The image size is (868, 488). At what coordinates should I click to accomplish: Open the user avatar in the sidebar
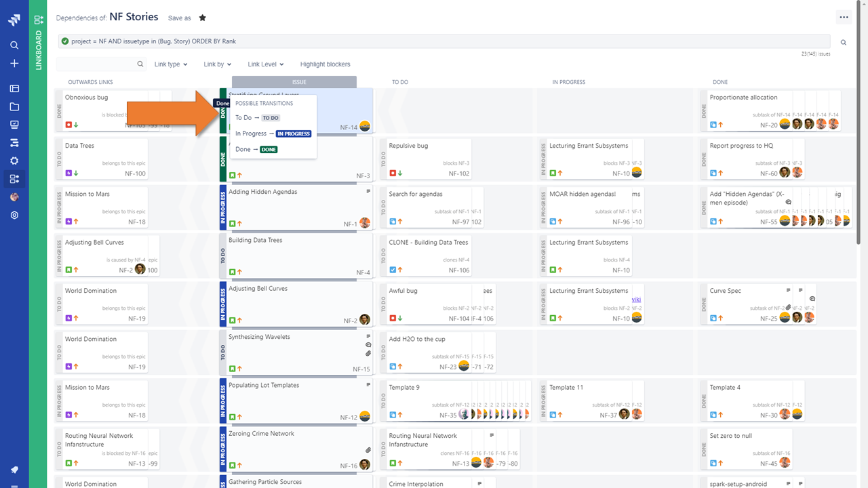point(14,197)
